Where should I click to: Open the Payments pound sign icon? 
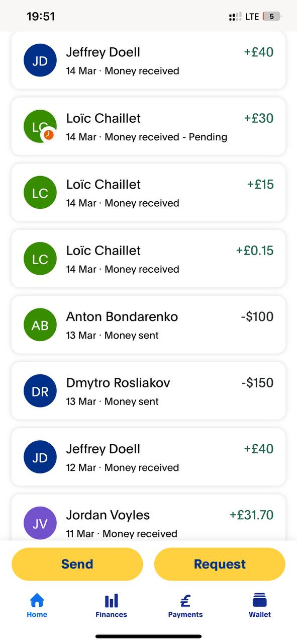coord(185,600)
